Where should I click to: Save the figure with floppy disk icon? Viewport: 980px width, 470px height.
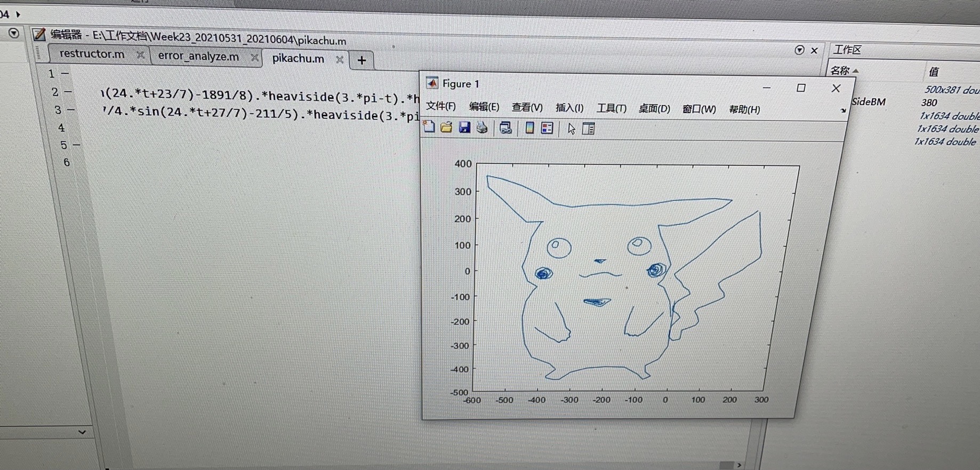(x=464, y=127)
